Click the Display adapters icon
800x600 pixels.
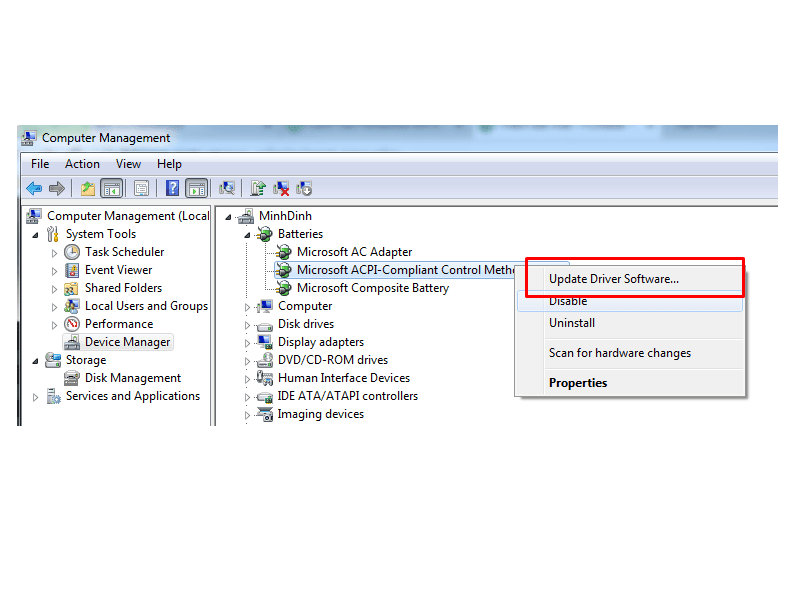265,342
